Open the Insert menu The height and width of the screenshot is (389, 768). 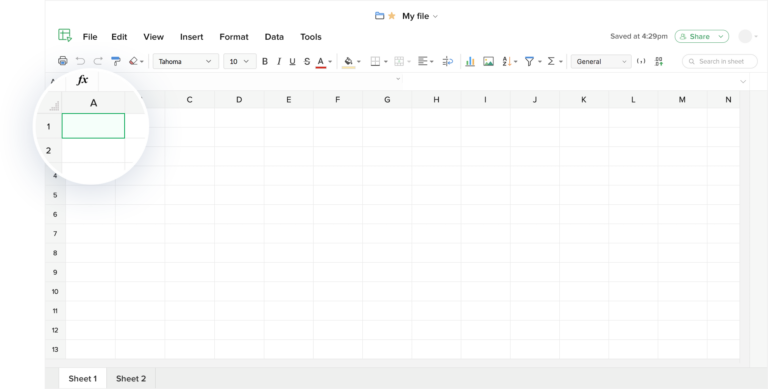point(192,37)
